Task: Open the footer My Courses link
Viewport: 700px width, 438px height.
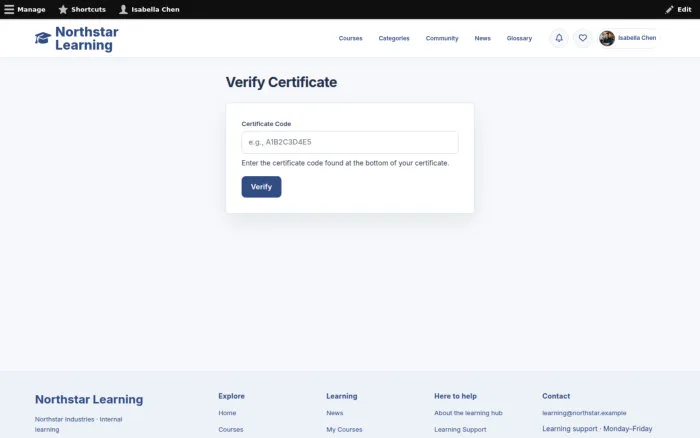Action: click(x=344, y=430)
